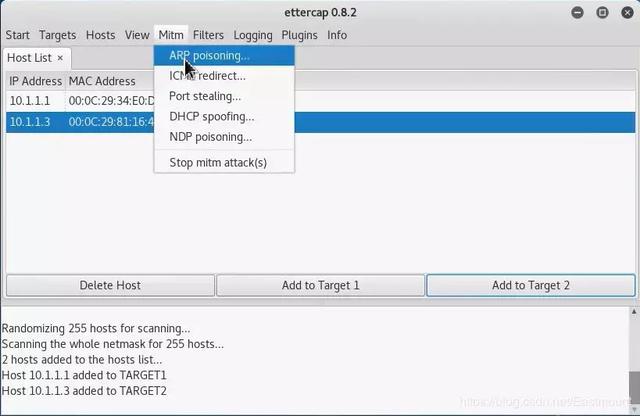Choose ICMP redirect menu entry
This screenshot has height=416, width=640.
click(224, 76)
